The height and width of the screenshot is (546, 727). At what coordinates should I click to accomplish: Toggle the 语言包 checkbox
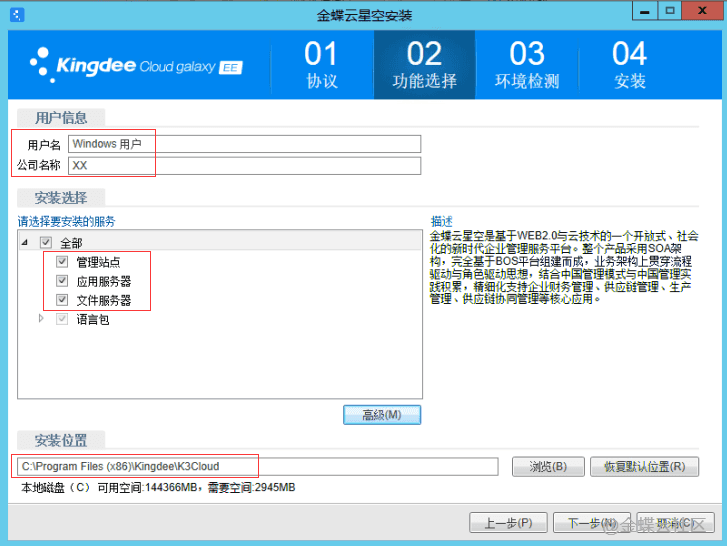(x=62, y=319)
